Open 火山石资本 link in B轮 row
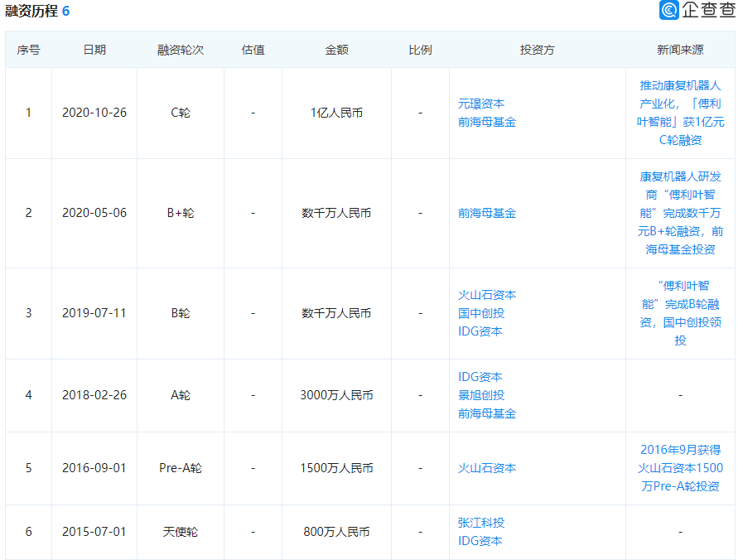Viewport: 743px width, 560px height. 487,295
